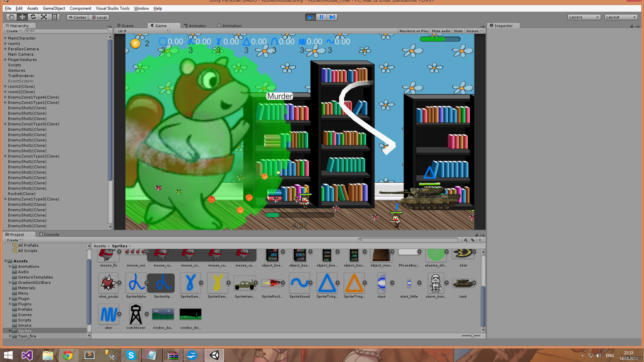Open the Window menu

coord(141,8)
